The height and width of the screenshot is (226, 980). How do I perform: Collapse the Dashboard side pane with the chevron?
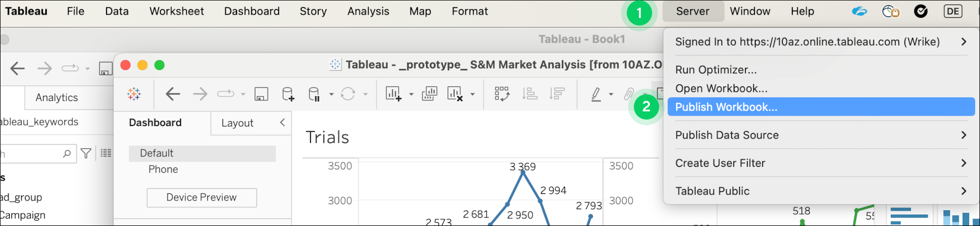(282, 122)
